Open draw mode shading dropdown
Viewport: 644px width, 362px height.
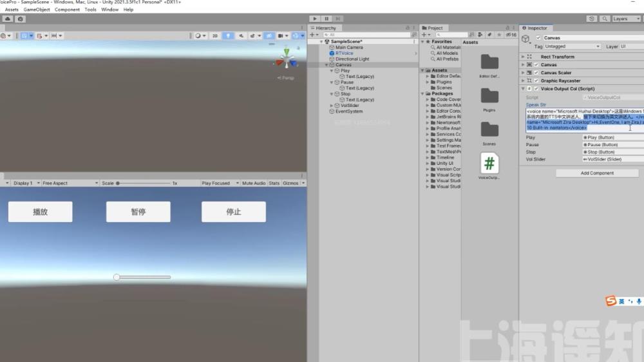(200, 35)
